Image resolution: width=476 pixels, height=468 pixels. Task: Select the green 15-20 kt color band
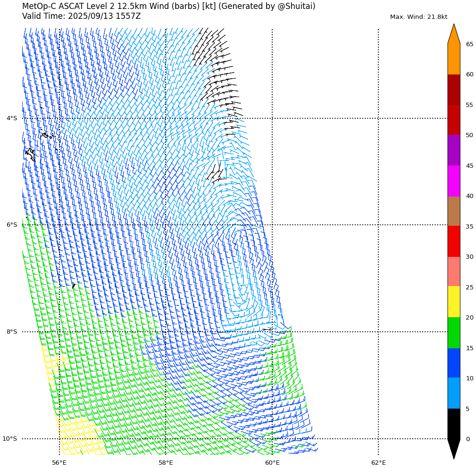click(x=454, y=333)
